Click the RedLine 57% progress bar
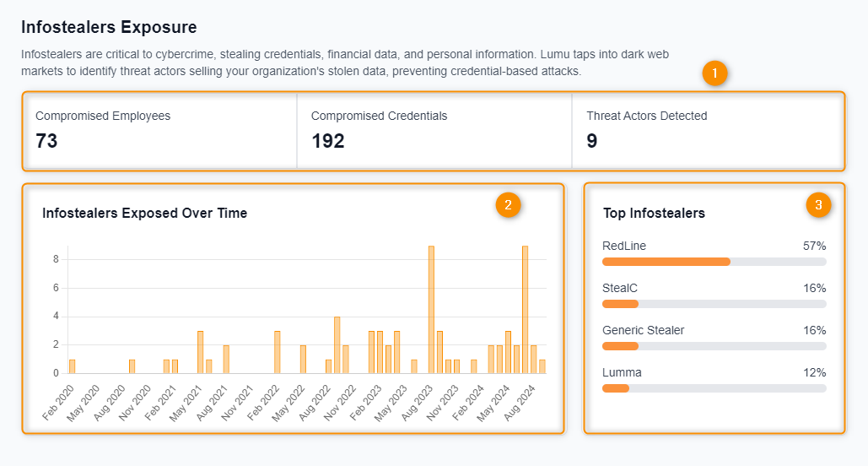This screenshot has height=466, width=868. click(714, 262)
